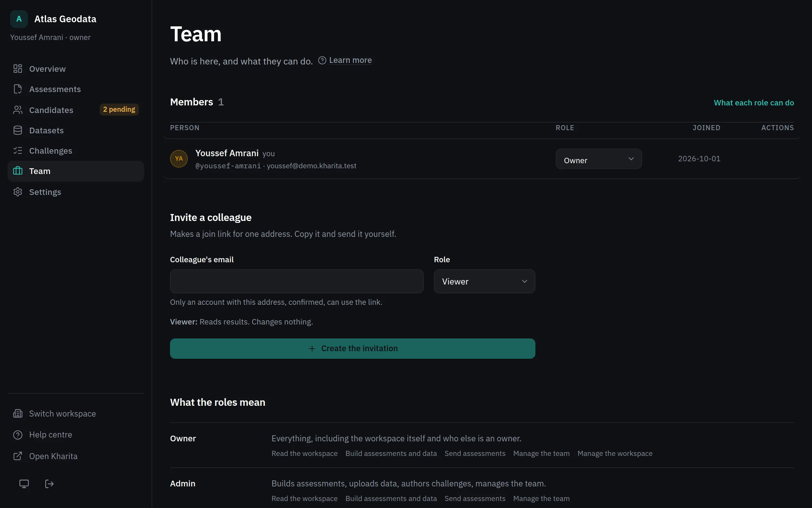Screen dimensions: 812x508
Task: Open the Help centre link
Action: click(76, 435)
